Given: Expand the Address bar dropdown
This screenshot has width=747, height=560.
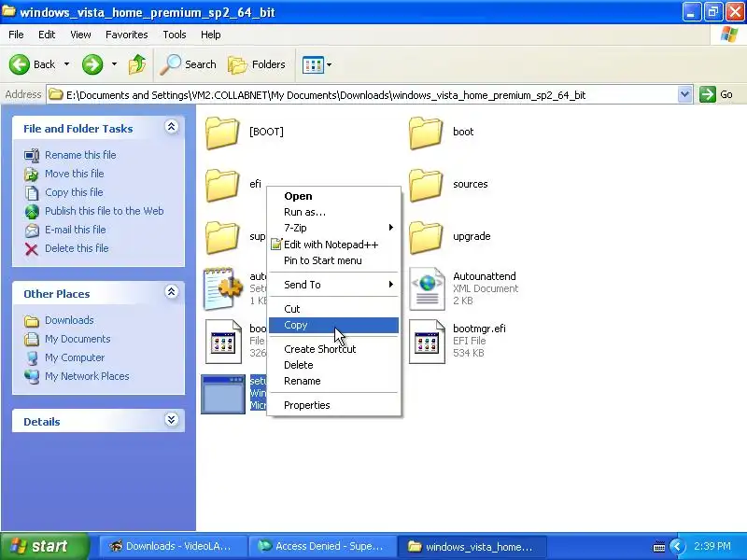Looking at the screenshot, I should (x=684, y=94).
